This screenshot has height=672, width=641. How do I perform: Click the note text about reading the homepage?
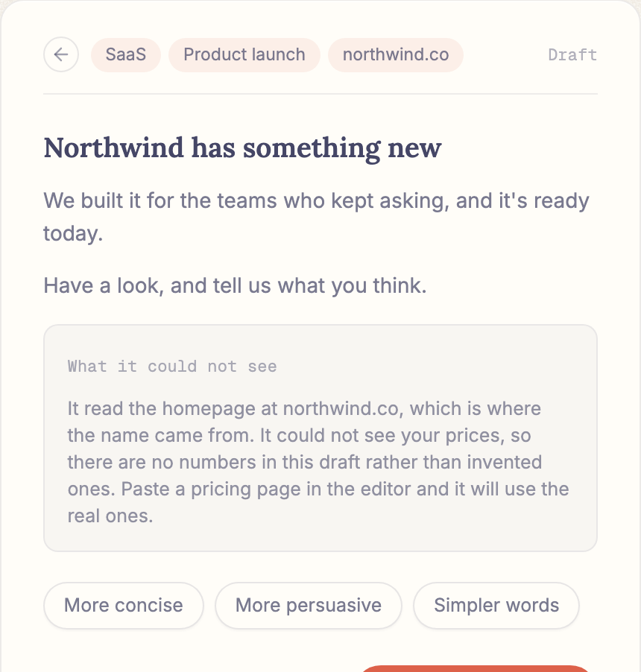[x=318, y=462]
